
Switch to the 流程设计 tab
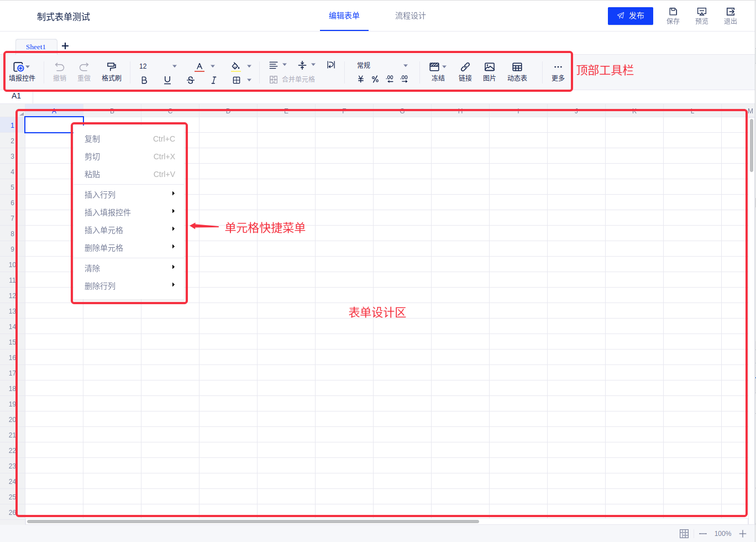tap(410, 15)
